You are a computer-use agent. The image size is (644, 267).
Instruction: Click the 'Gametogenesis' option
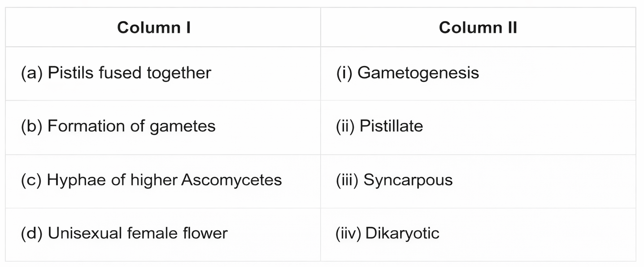pyautogui.click(x=418, y=73)
